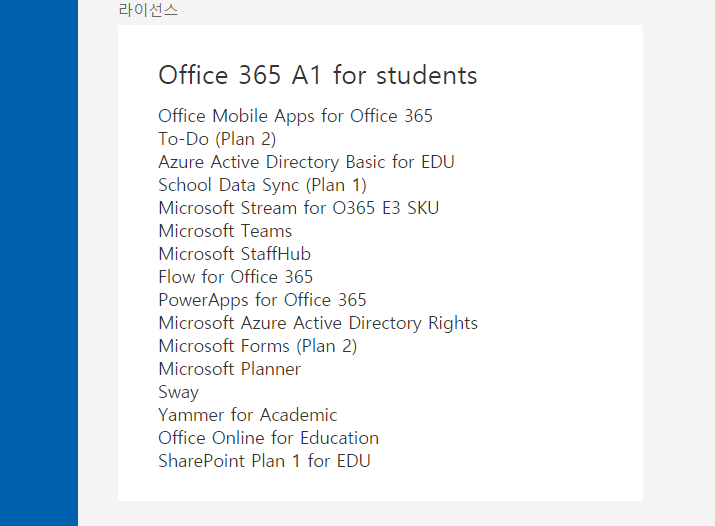Click the blue left sidebar panel
Viewport: 715px width, 526px height.
coord(39,263)
